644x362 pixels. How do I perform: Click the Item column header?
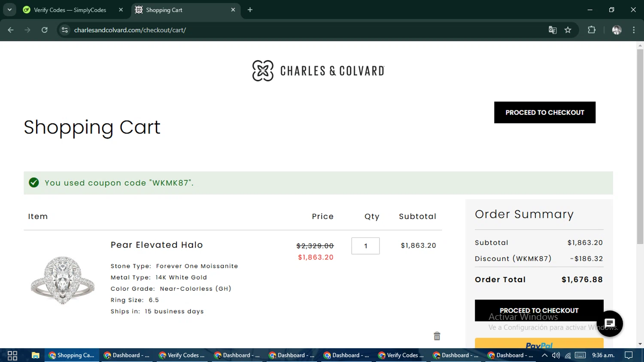click(x=38, y=216)
